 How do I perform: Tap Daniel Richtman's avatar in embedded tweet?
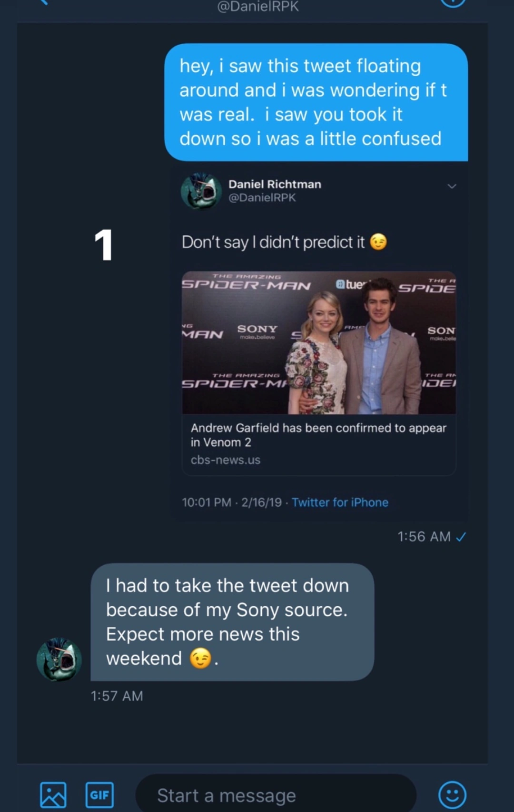click(x=201, y=191)
